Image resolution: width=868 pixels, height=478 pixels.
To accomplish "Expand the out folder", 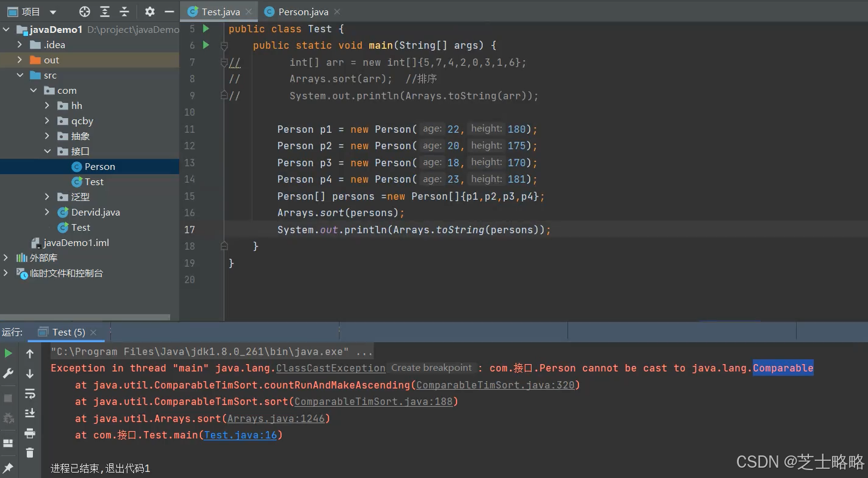I will click(20, 60).
